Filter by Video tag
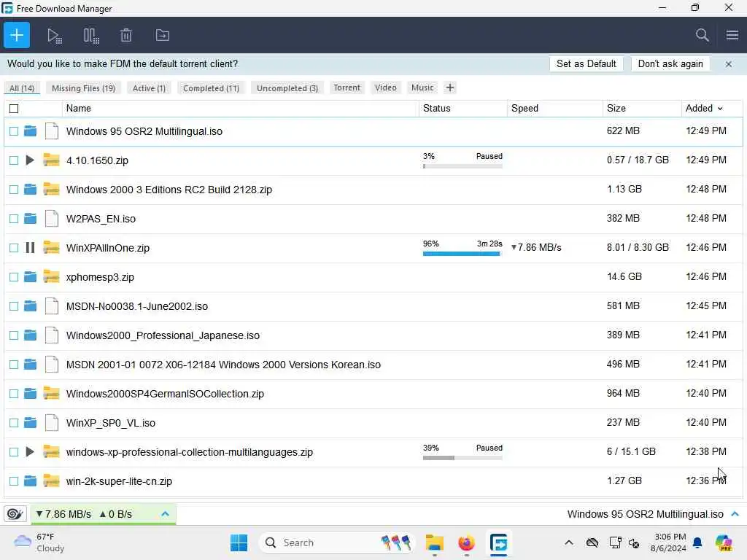 pos(385,87)
